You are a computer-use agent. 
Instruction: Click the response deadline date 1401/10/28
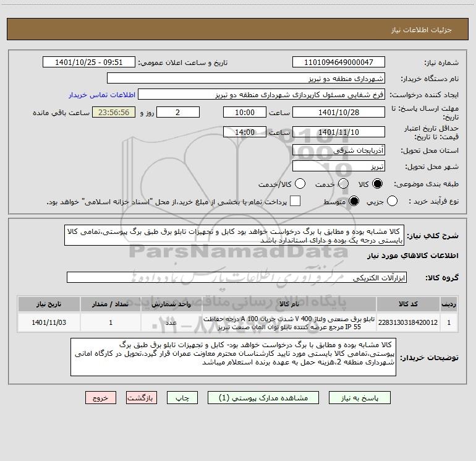339,112
